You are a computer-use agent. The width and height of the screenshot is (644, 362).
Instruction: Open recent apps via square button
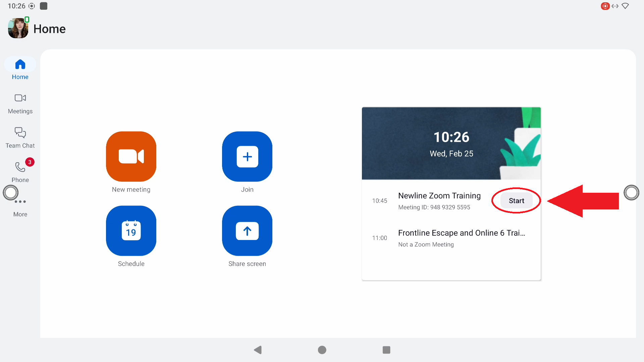coord(386,350)
